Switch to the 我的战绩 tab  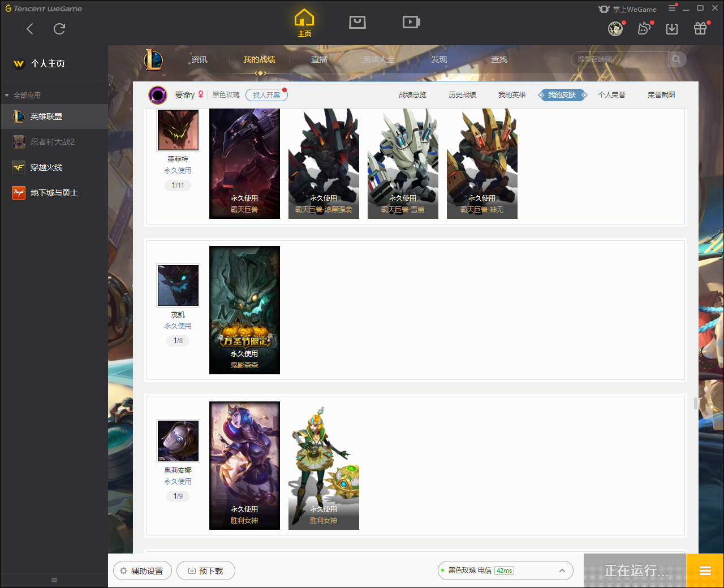click(259, 59)
